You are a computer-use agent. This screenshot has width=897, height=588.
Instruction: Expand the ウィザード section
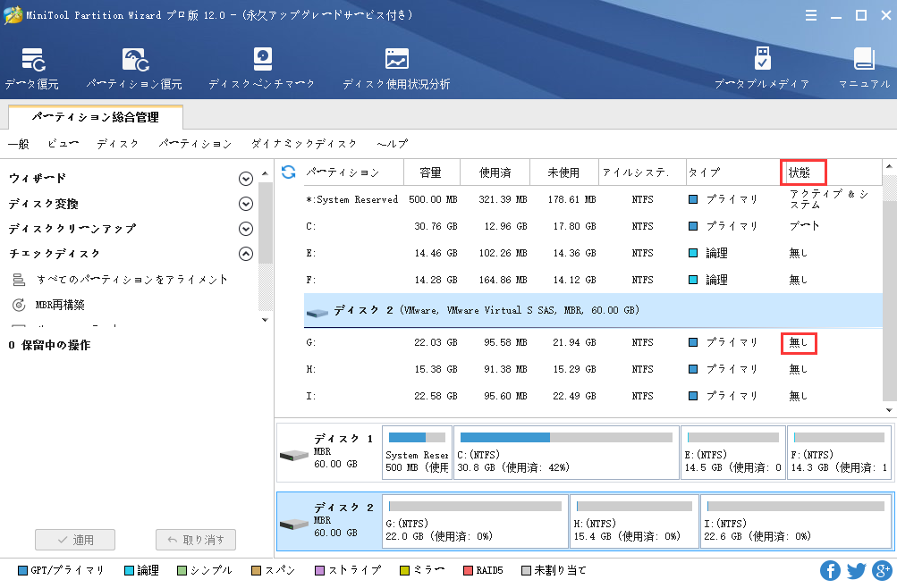point(247,178)
